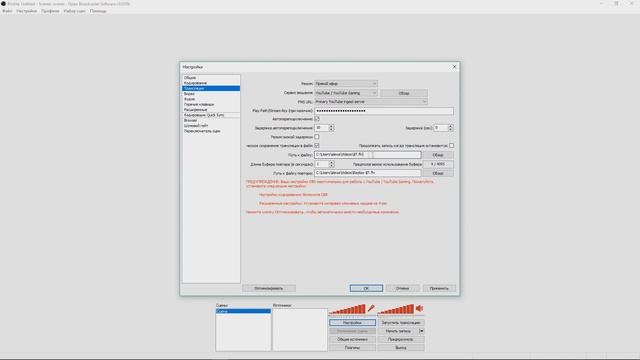Select the Расширенные settings category
The width and height of the screenshot is (640, 360).
pyautogui.click(x=211, y=110)
